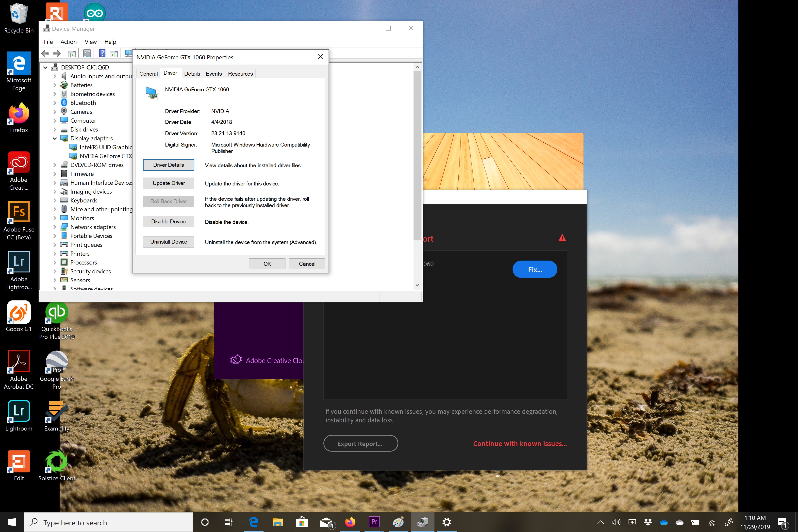
Task: Click Fix button in Adobe Creative Cloud
Action: [x=535, y=269]
